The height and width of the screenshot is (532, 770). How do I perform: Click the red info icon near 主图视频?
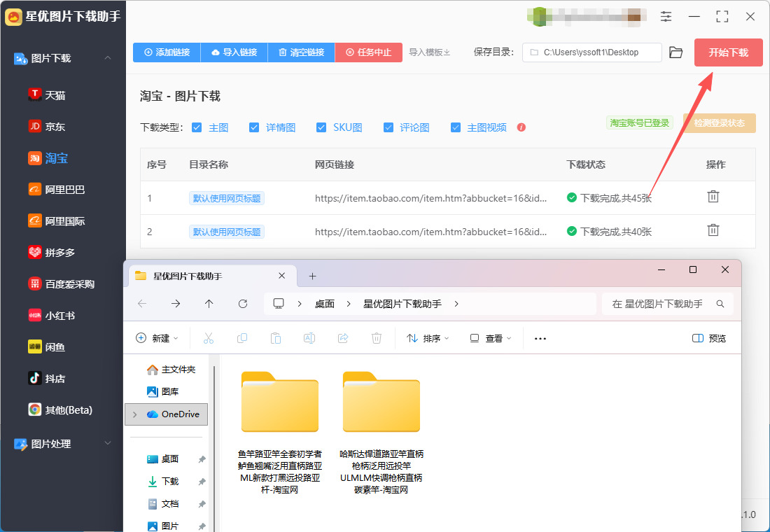[521, 127]
